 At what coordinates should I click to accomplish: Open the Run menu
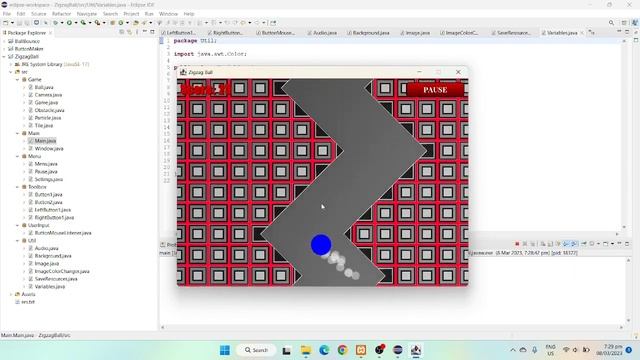coord(149,14)
